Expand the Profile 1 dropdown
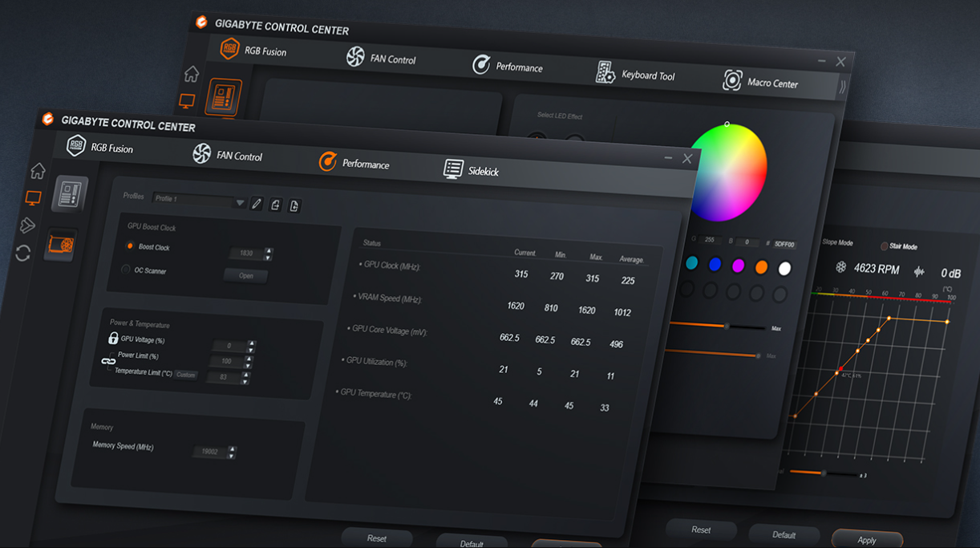980x548 pixels. click(240, 203)
